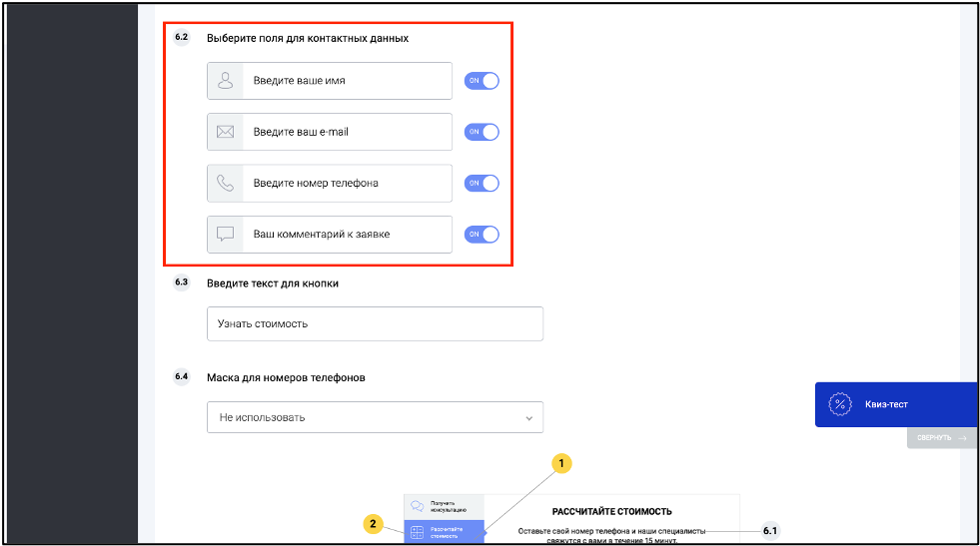980x546 pixels.
Task: Open the Квиз-тест blue button
Action: pyautogui.click(x=896, y=404)
